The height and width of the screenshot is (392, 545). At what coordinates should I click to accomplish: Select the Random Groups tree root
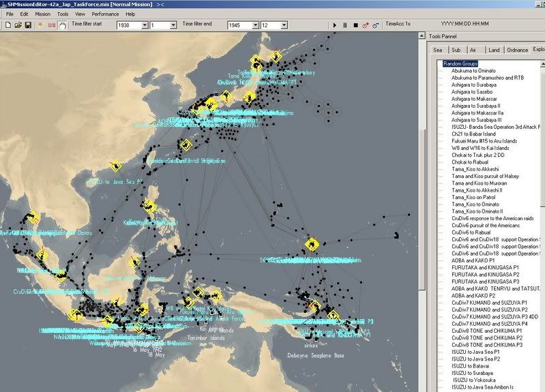click(x=460, y=63)
